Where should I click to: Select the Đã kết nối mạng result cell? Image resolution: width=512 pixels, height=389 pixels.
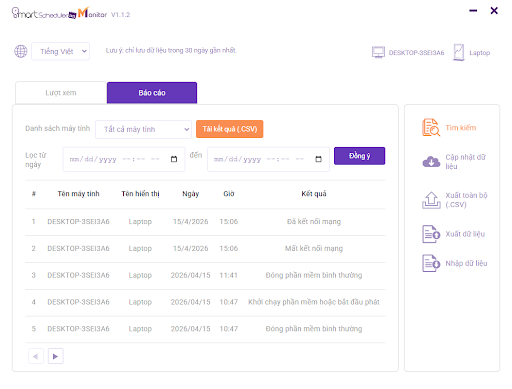(314, 222)
